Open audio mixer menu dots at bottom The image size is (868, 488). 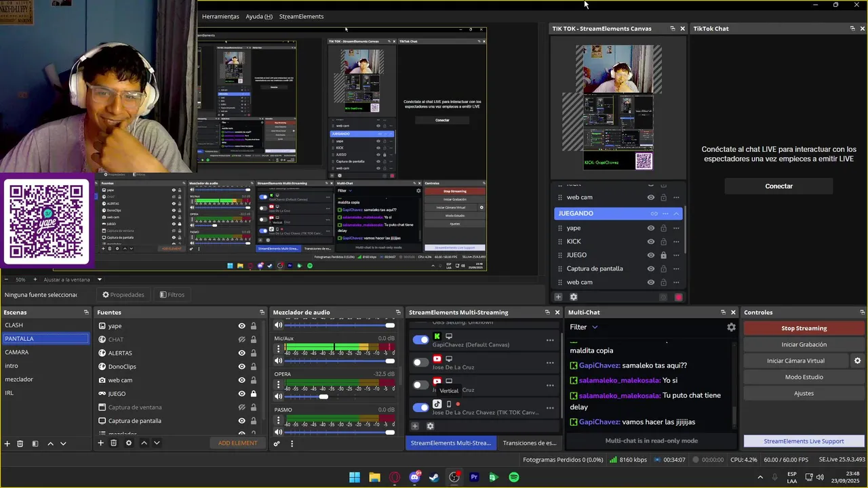[292, 444]
